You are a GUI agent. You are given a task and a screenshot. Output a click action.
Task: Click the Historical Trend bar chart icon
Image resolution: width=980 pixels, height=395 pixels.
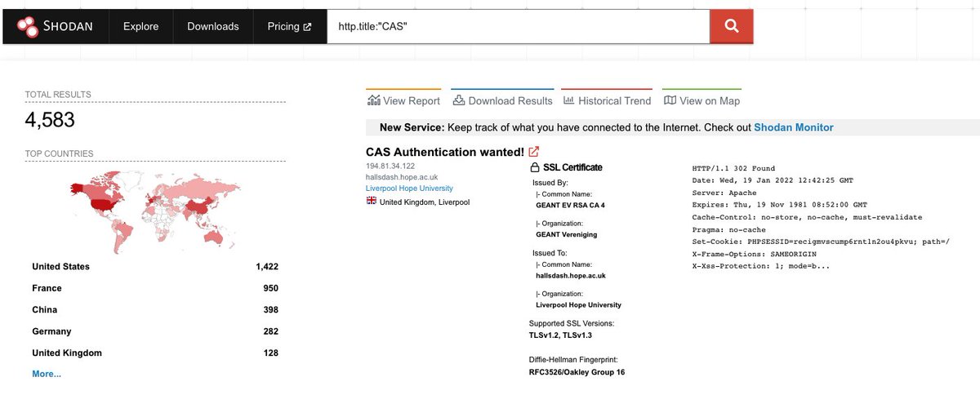tap(568, 100)
